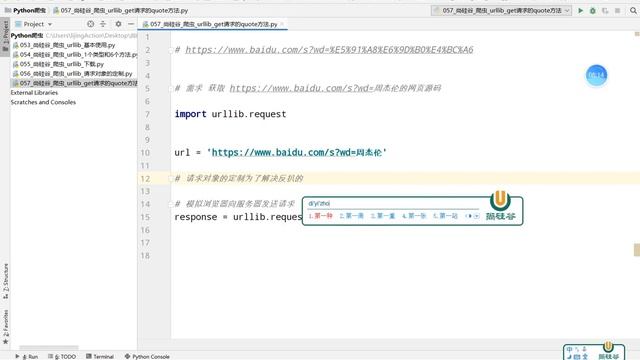The height and width of the screenshot is (360, 640).
Task: Click the expand/collapse all icon in Project panel
Action: point(103,24)
